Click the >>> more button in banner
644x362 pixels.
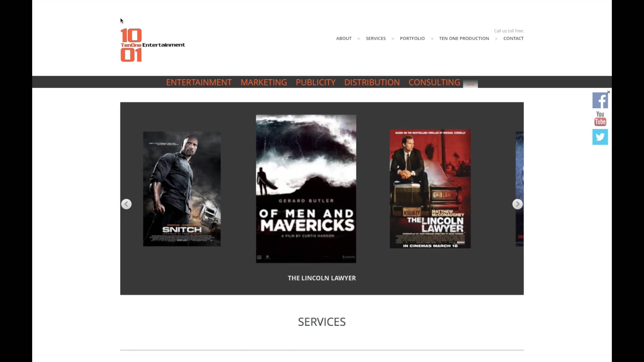click(470, 84)
